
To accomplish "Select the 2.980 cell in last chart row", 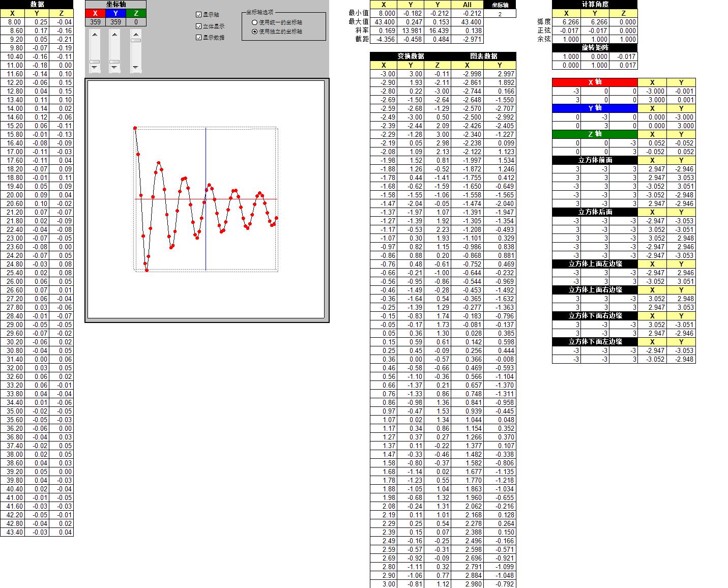I will pos(468,584).
